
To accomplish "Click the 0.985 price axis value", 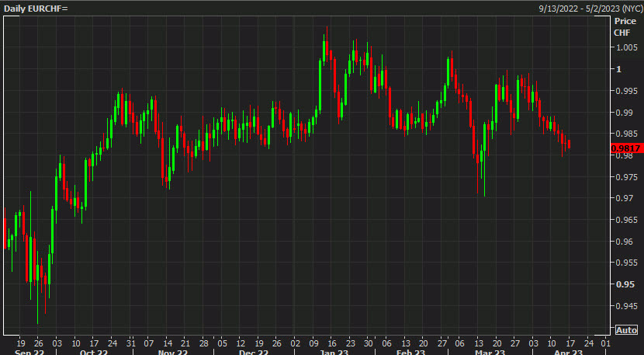I will pos(627,134).
